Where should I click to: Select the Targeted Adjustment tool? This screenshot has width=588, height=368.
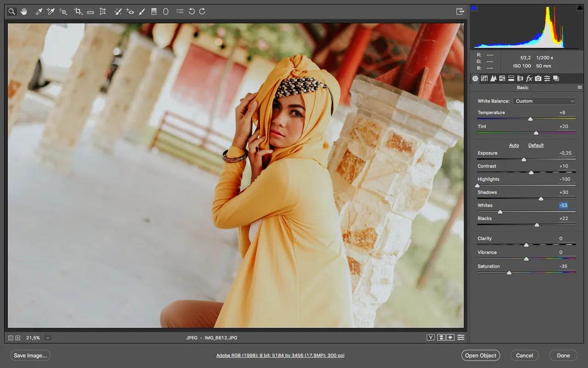tap(63, 11)
